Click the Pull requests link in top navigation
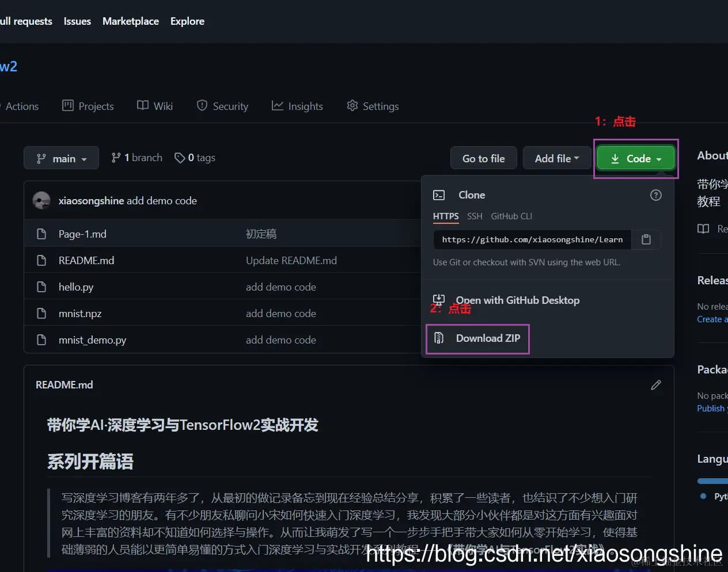728x572 pixels. tap(26, 21)
